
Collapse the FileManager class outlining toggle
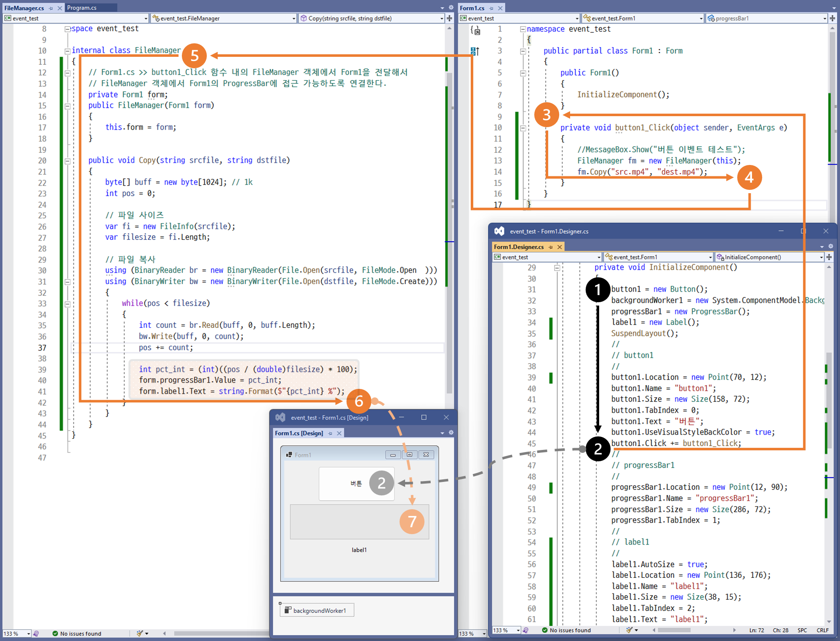tap(67, 51)
